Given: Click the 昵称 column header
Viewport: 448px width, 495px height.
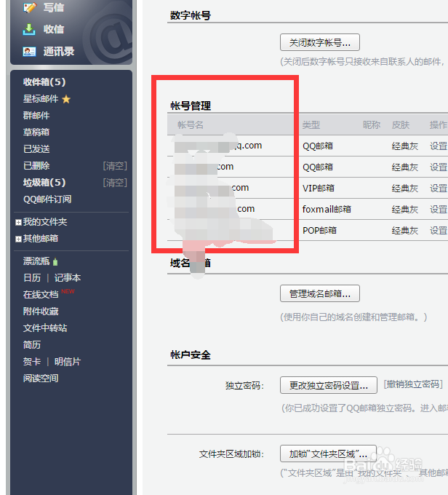Looking at the screenshot, I should pos(372,125).
